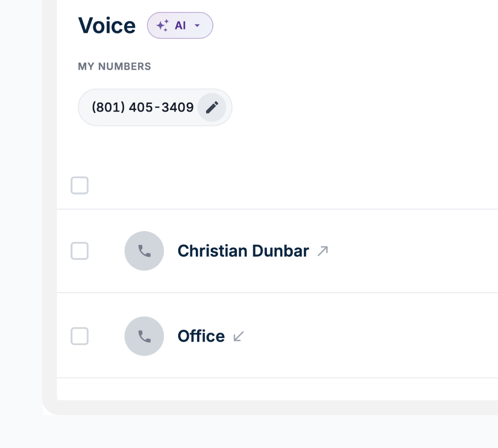The height and width of the screenshot is (448, 498).
Task: Check the Christian Dunbar row checkbox
Action: click(x=80, y=251)
